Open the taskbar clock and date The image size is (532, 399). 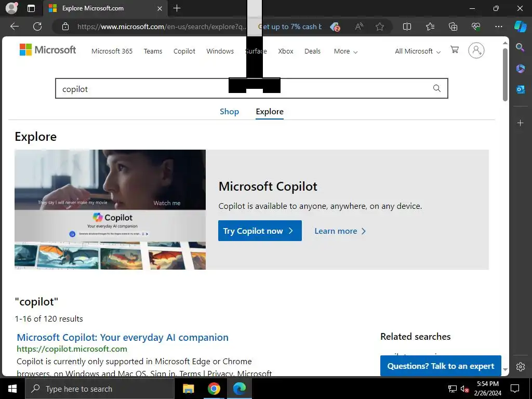487,389
